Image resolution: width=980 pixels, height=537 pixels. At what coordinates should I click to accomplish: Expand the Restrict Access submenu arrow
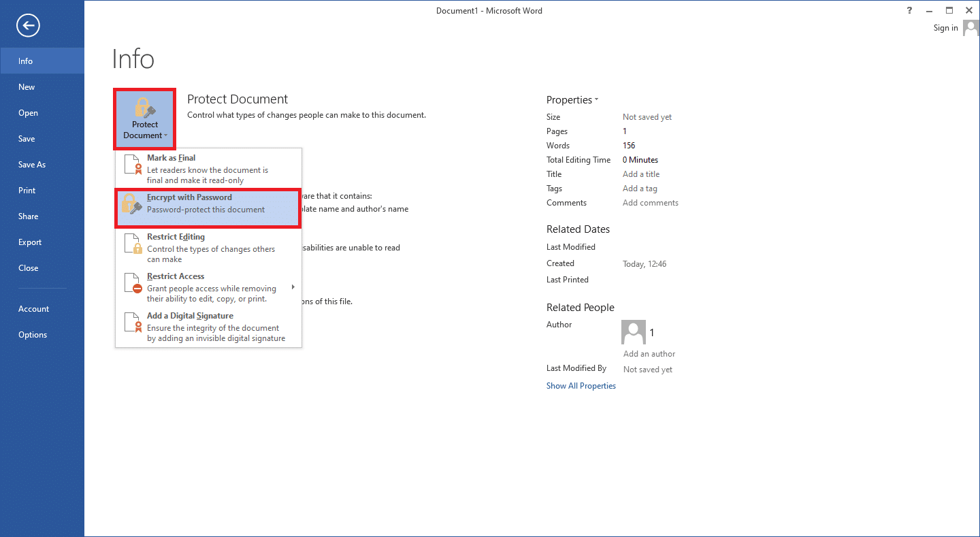[293, 287]
